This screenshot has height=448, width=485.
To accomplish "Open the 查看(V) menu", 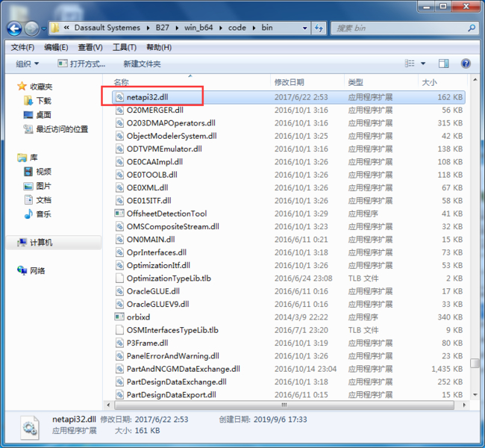I will point(90,47).
